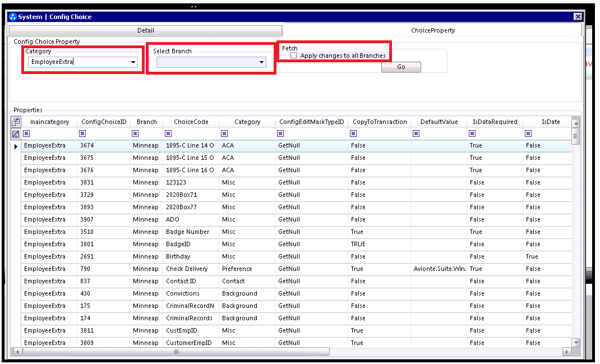Sort by DefaultValue column header
600x364 pixels.
(439, 122)
